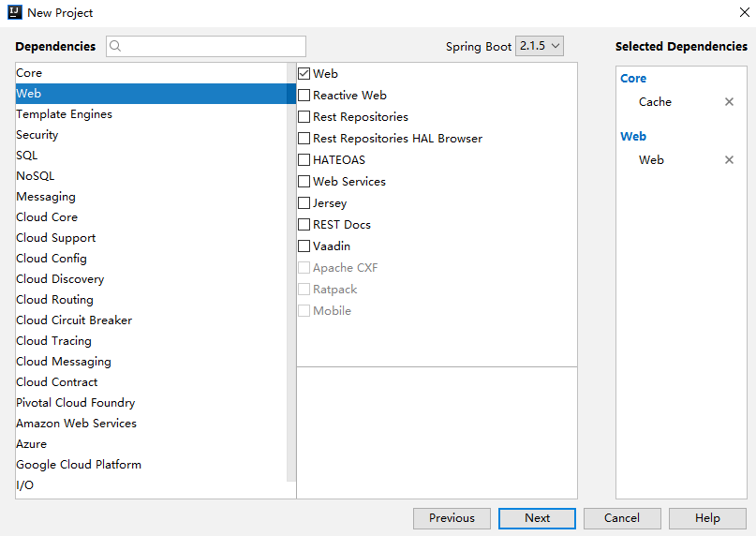Open the Spring Boot version dropdown
The height and width of the screenshot is (536, 756).
pos(540,46)
